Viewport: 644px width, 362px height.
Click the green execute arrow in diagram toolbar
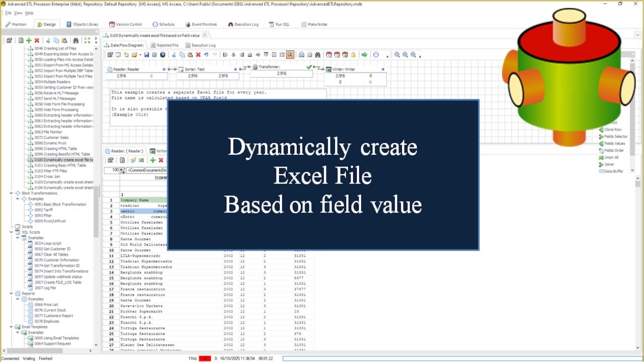[x=365, y=55]
